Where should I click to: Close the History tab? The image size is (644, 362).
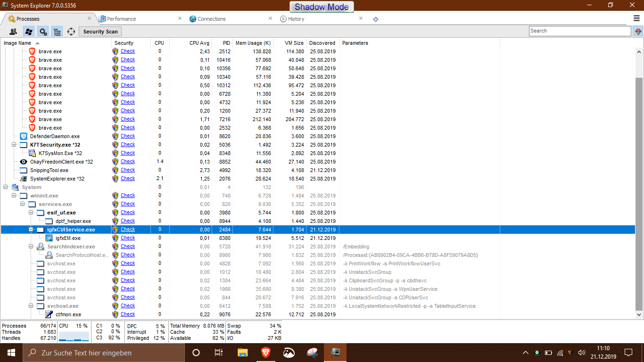[x=361, y=18]
